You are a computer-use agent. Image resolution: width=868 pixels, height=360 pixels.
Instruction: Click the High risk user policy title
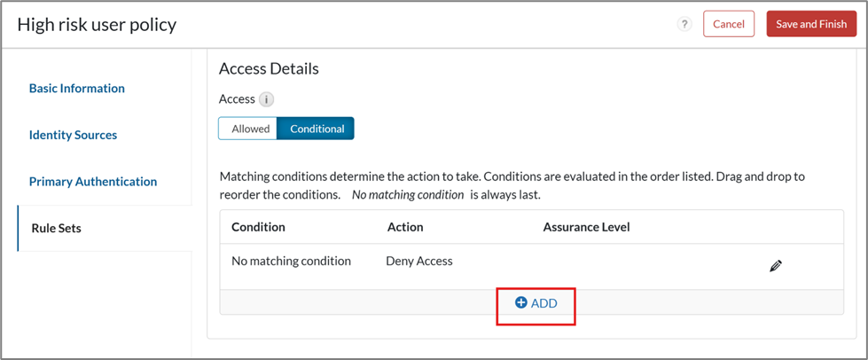97,24
